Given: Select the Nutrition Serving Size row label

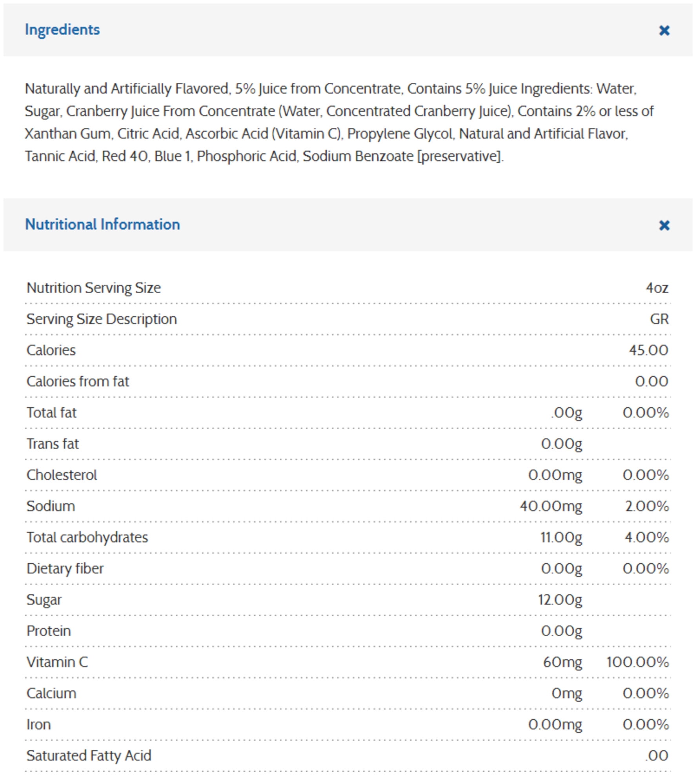Looking at the screenshot, I should click(x=93, y=288).
